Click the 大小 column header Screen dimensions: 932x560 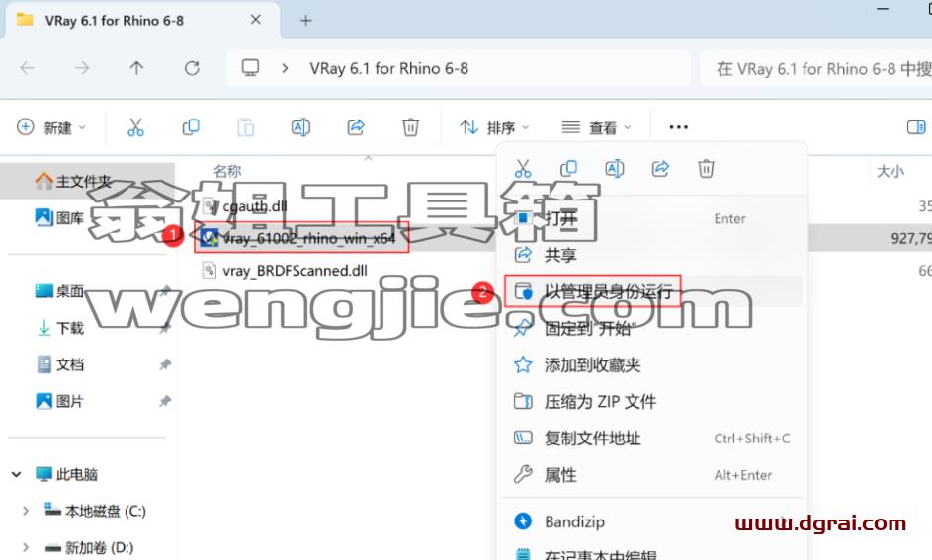pos(890,171)
